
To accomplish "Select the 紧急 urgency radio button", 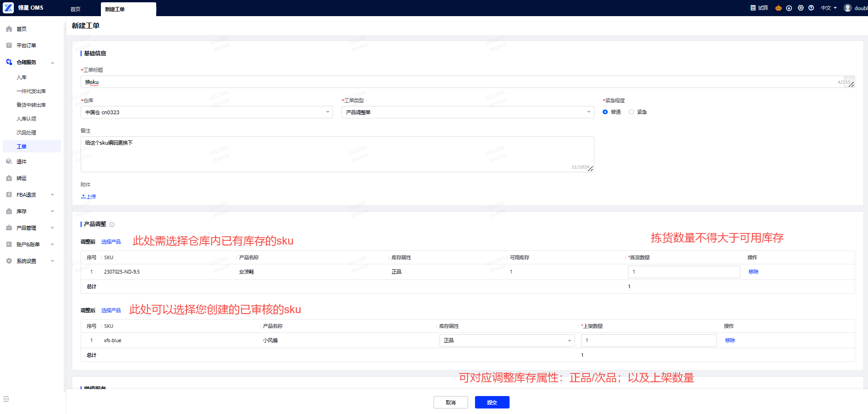I will pos(631,112).
